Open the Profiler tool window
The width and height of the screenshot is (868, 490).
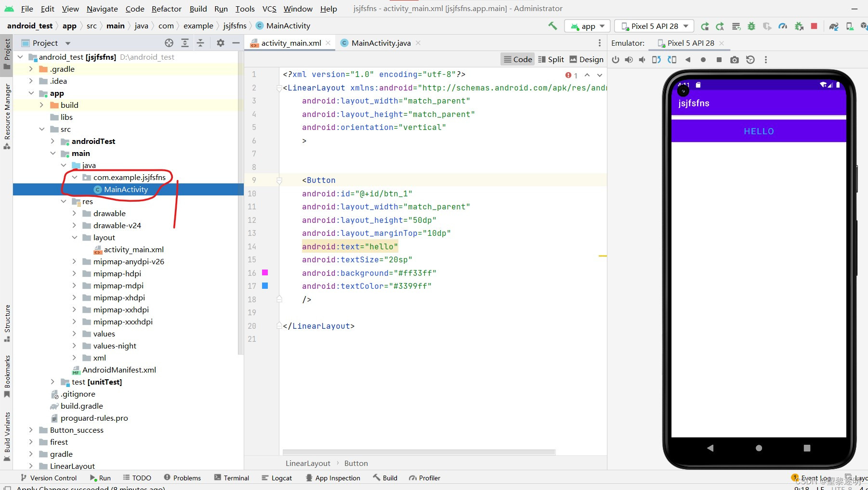424,478
